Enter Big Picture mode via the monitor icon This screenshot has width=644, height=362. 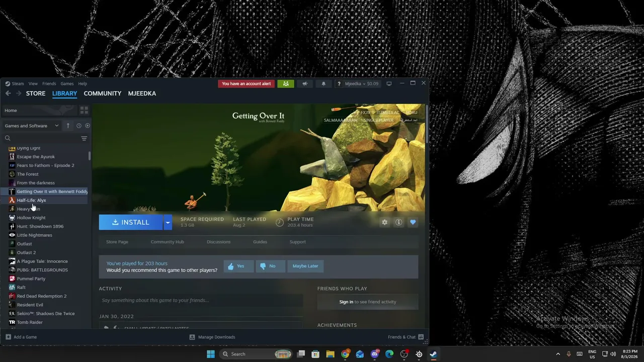click(x=389, y=84)
